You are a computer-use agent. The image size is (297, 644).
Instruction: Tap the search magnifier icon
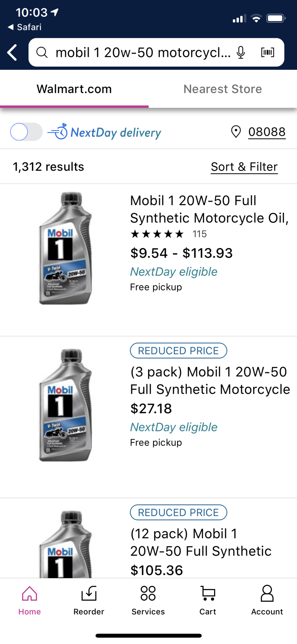[x=42, y=52]
